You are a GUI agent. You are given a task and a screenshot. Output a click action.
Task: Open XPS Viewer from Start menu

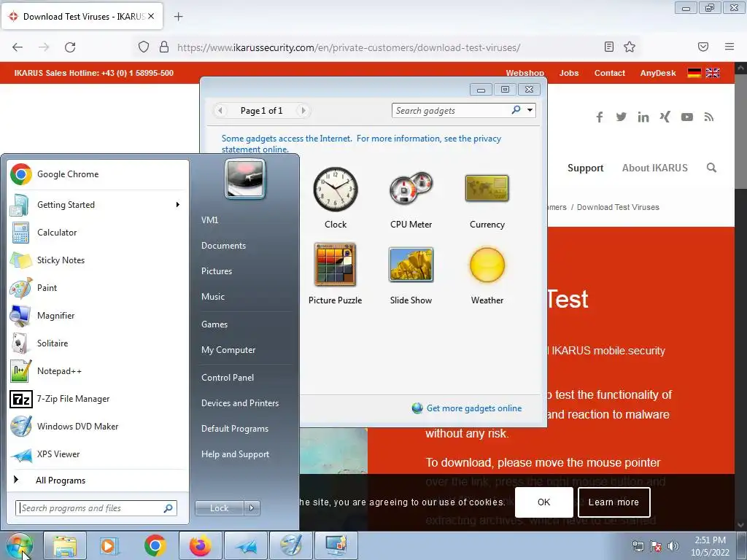pos(98,454)
